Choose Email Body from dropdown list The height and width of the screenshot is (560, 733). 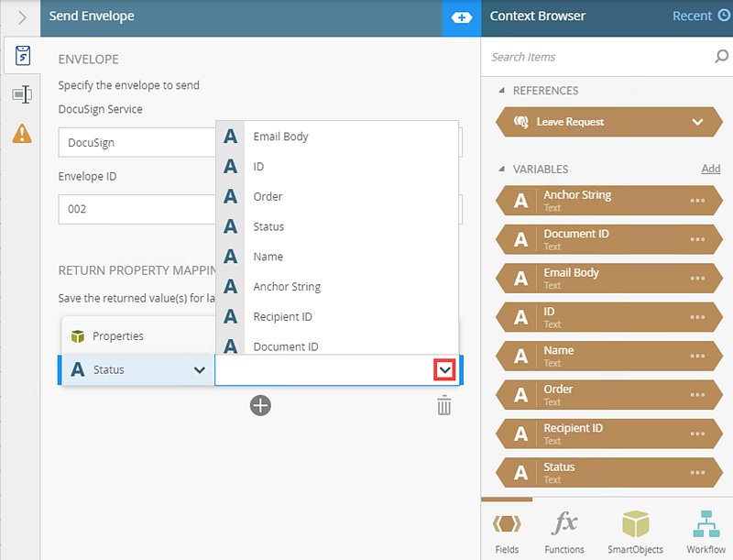337,137
